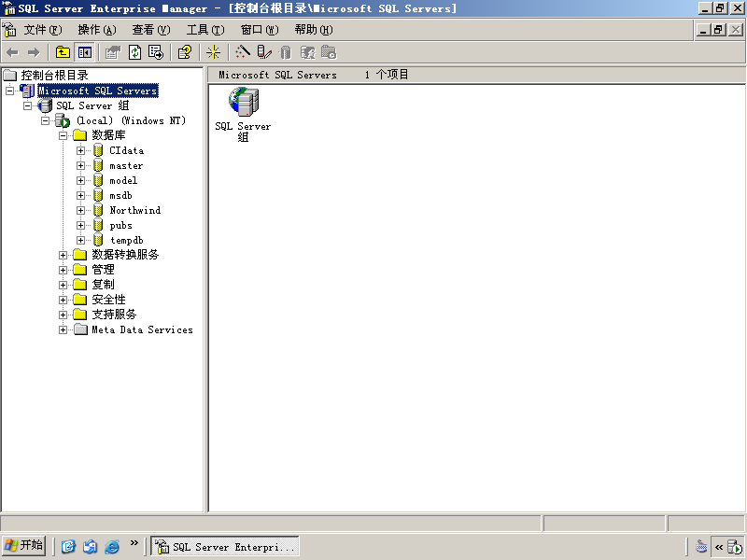Collapse the SQL Server 组 tree node

pyautogui.click(x=28, y=105)
